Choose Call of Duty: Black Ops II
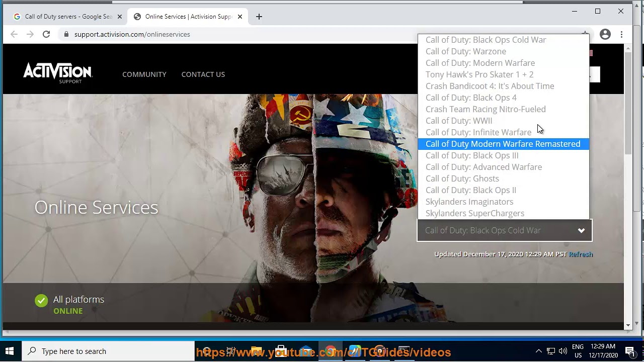The width and height of the screenshot is (644, 362). [503, 190]
